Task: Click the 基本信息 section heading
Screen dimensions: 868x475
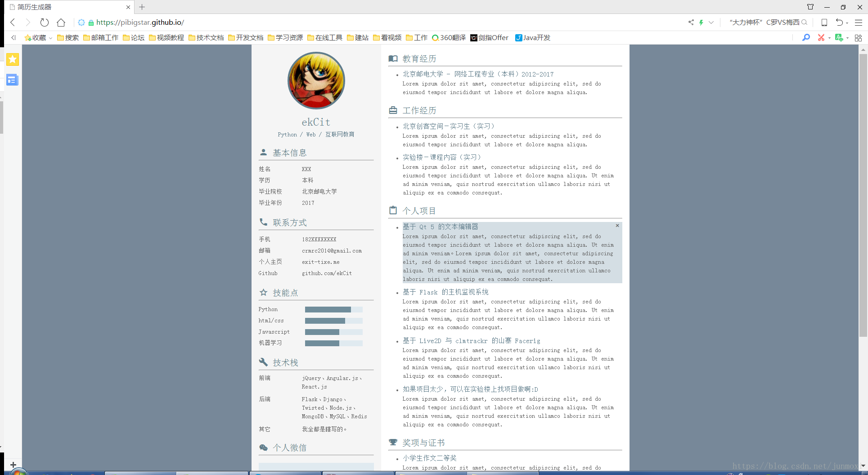Action: pyautogui.click(x=289, y=153)
